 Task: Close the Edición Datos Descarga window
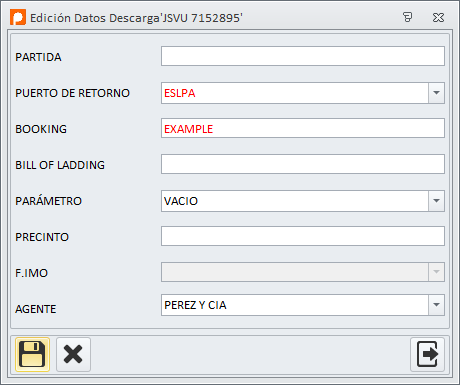tap(438, 17)
